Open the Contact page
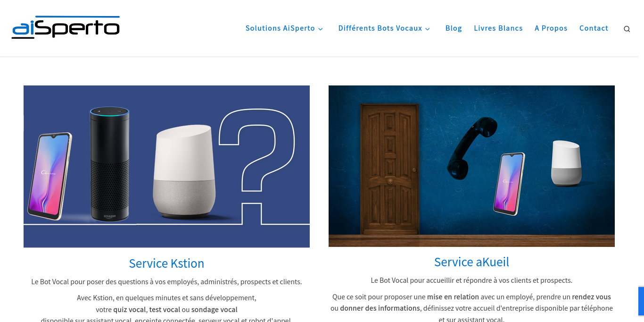 point(594,28)
